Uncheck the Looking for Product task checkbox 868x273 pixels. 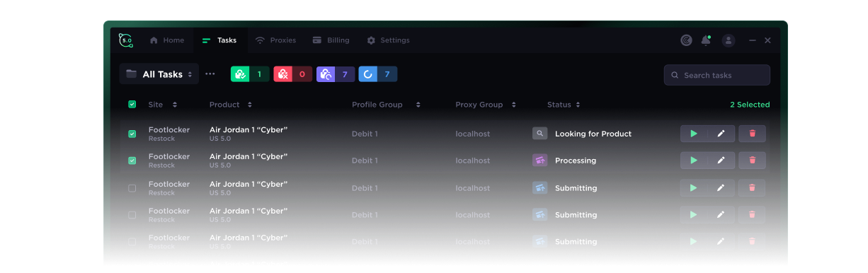tap(132, 134)
